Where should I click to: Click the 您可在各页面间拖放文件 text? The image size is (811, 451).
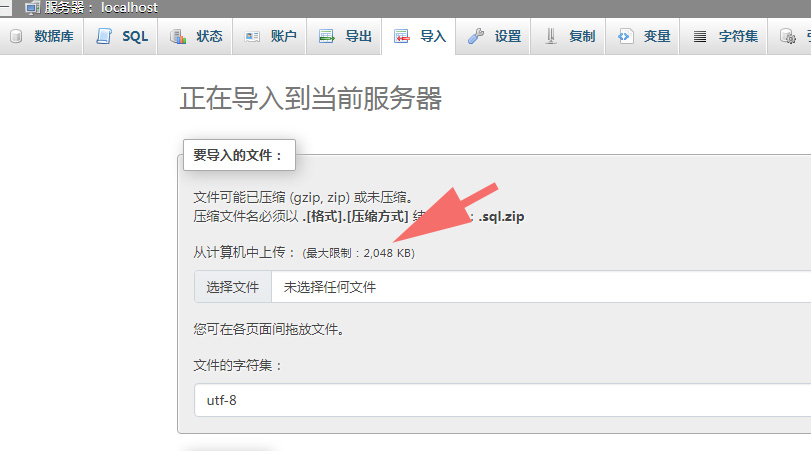(x=269, y=329)
